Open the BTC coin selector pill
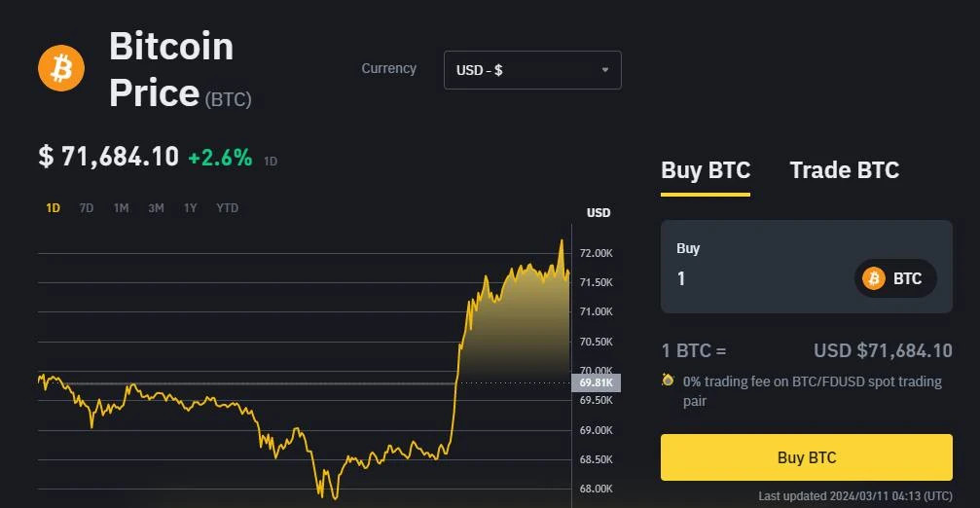Screen dimensions: 980x508 (895, 278)
